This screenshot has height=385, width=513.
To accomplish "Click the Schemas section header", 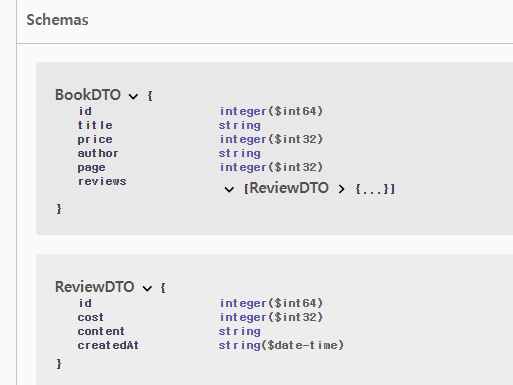I will click(57, 20).
